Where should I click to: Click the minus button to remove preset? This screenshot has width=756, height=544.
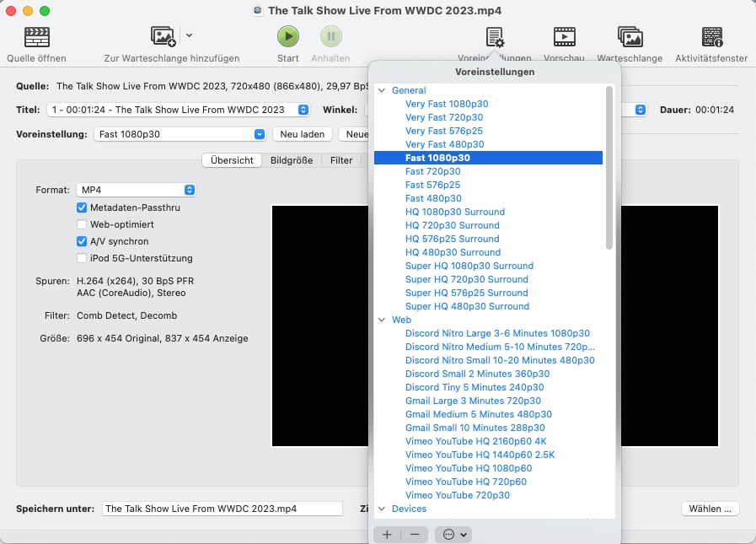(414, 534)
